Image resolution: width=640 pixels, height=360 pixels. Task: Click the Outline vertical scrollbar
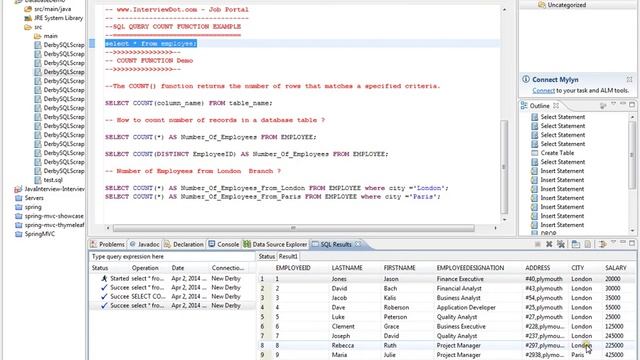632,155
